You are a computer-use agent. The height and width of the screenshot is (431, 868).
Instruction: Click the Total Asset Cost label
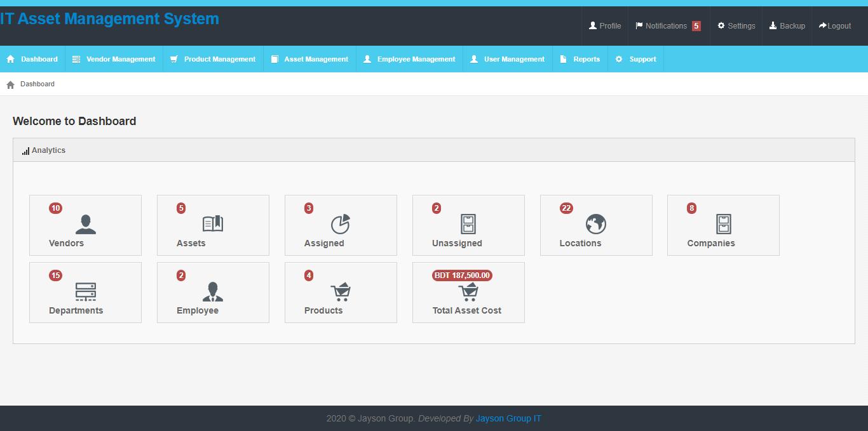pos(467,310)
